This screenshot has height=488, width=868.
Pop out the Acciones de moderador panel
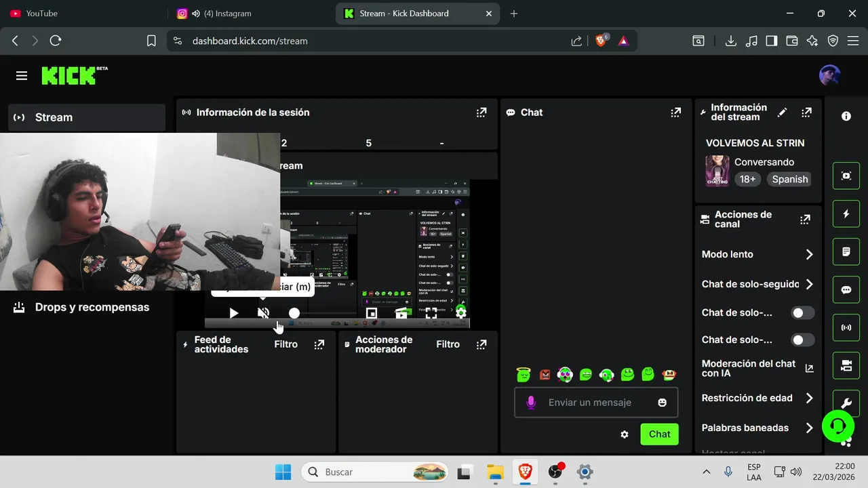point(481,344)
